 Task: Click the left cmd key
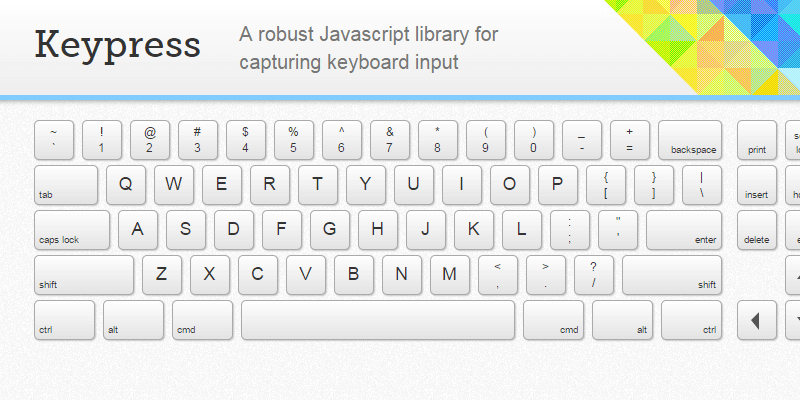click(202, 320)
